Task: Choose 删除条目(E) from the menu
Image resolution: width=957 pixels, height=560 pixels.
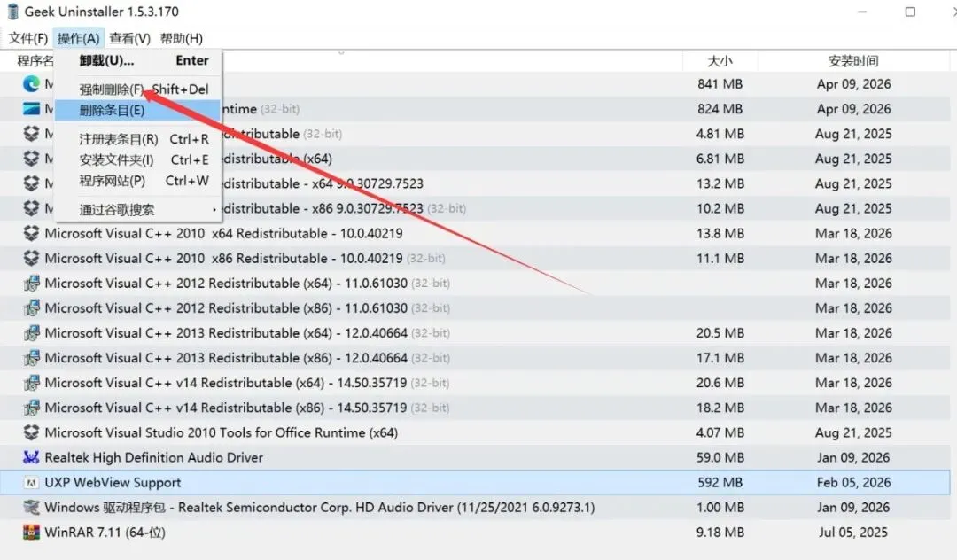Action: [x=138, y=111]
